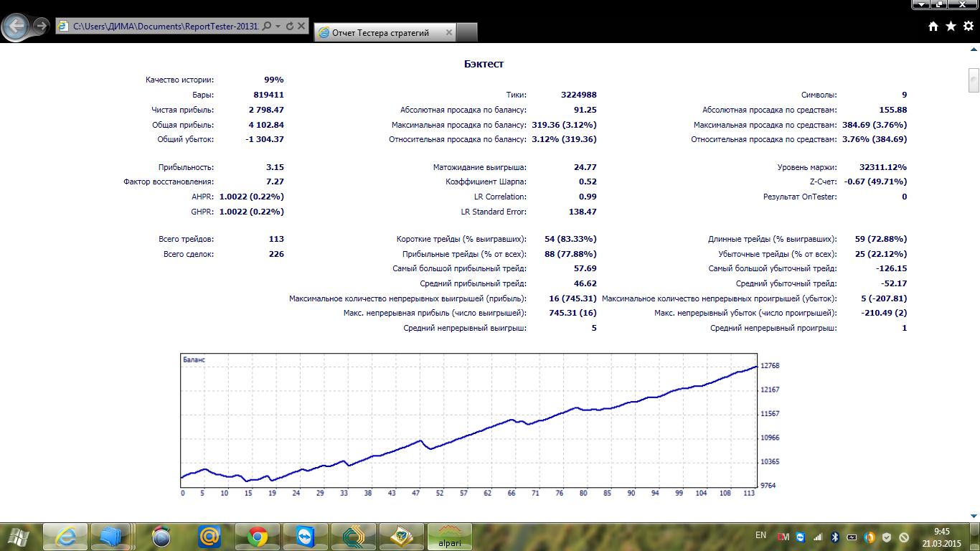Click the shield checkmark tray icon
980x551 pixels.
point(887,536)
